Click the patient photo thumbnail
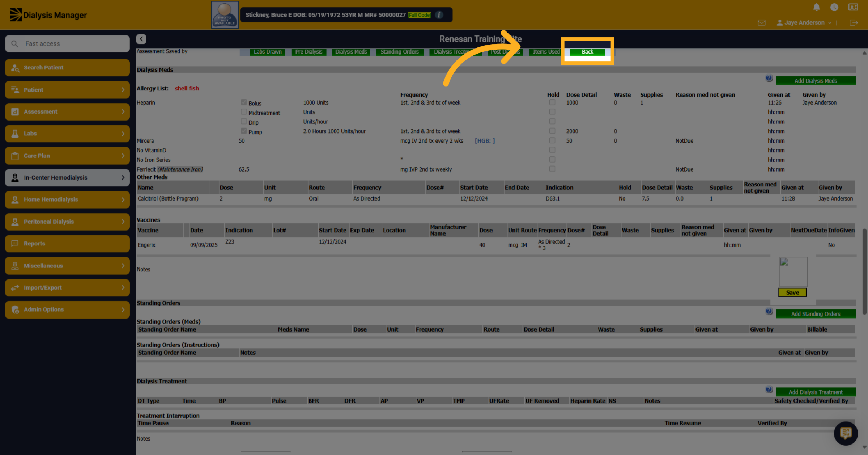The width and height of the screenshot is (868, 455). point(225,15)
